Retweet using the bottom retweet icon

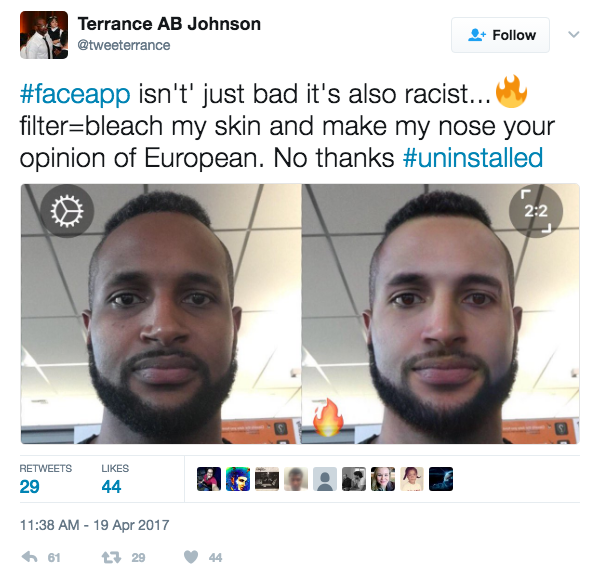[111, 557]
